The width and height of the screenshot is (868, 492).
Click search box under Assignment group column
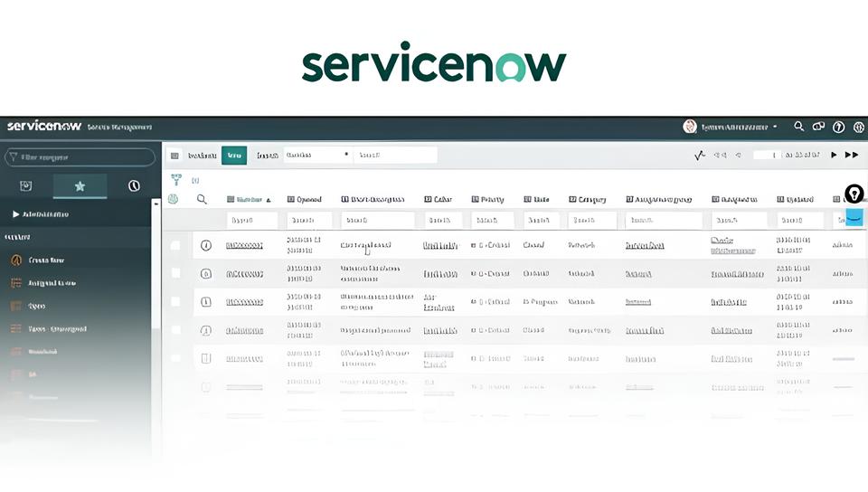(x=664, y=221)
